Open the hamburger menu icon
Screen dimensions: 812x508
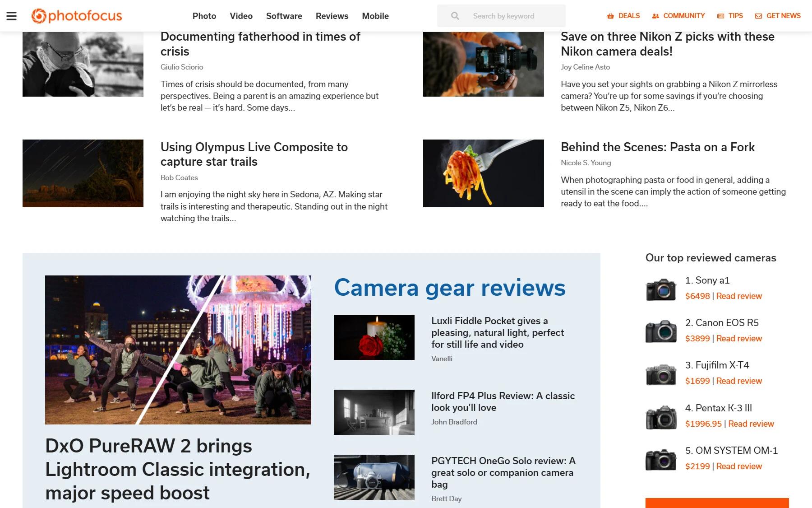click(x=12, y=16)
